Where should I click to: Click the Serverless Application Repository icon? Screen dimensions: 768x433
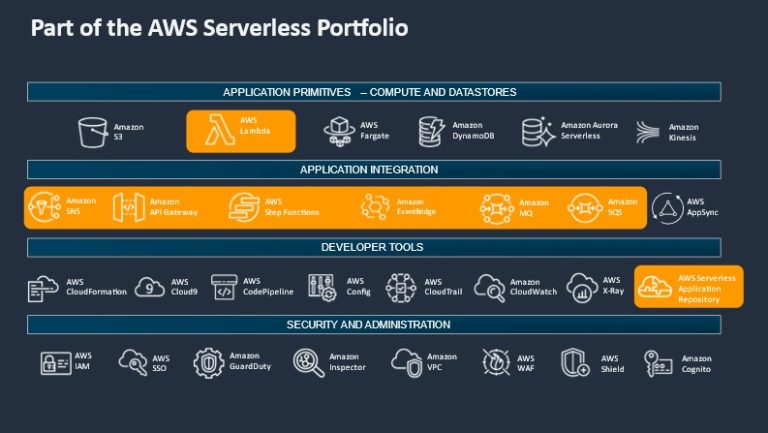(x=655, y=287)
